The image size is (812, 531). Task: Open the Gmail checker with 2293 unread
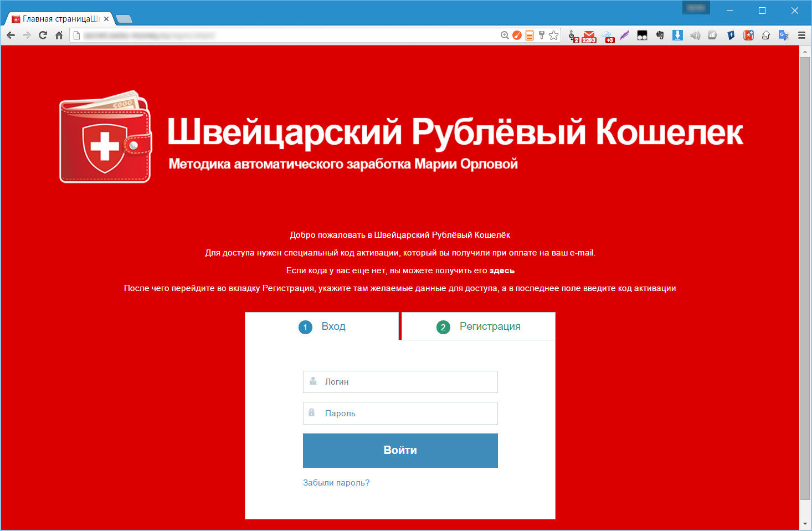(589, 36)
